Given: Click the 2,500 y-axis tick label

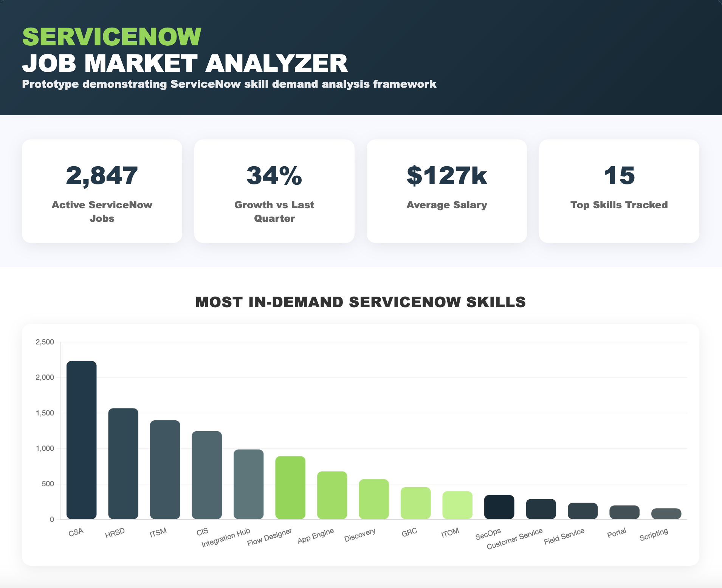Looking at the screenshot, I should [45, 342].
